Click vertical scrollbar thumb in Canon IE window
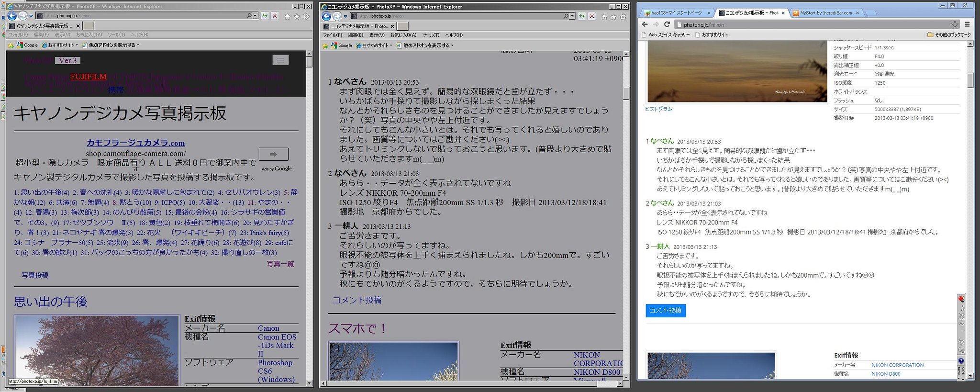This screenshot has width=980, height=392. (x=309, y=62)
